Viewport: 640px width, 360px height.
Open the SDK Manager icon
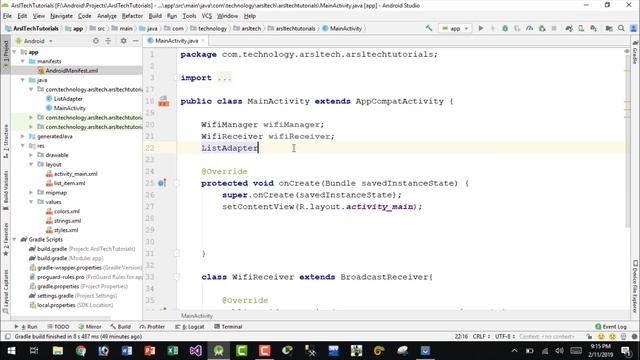pyautogui.click(x=593, y=28)
